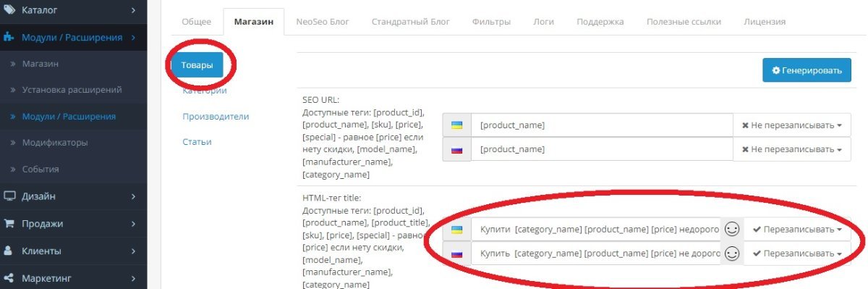Click the Генерировать button
Image resolution: width=868 pixels, height=289 pixels.
click(807, 70)
